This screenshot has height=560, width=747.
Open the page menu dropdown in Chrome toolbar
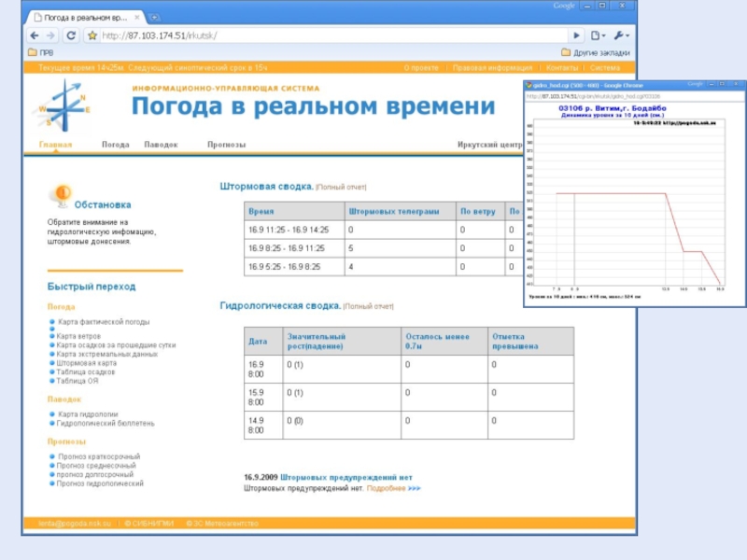[598, 35]
